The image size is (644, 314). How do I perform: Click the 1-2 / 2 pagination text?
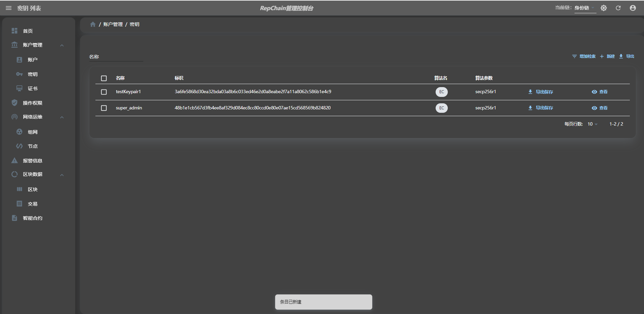616,124
